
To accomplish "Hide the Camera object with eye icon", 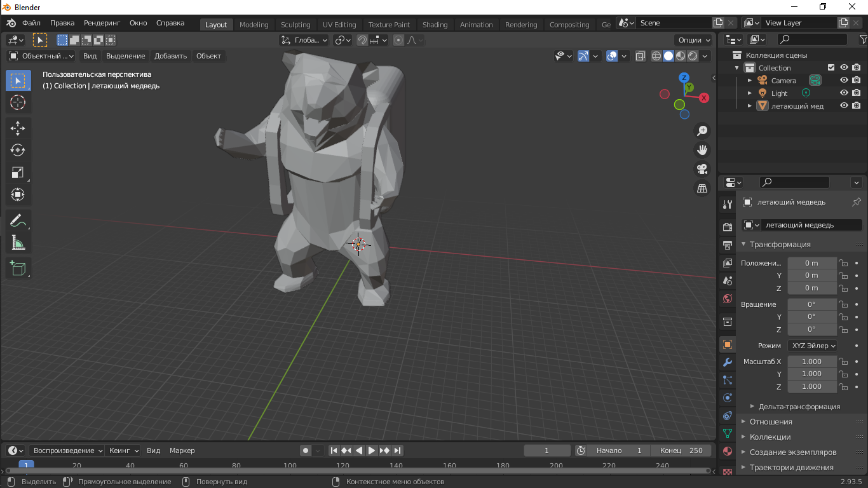I will [844, 80].
